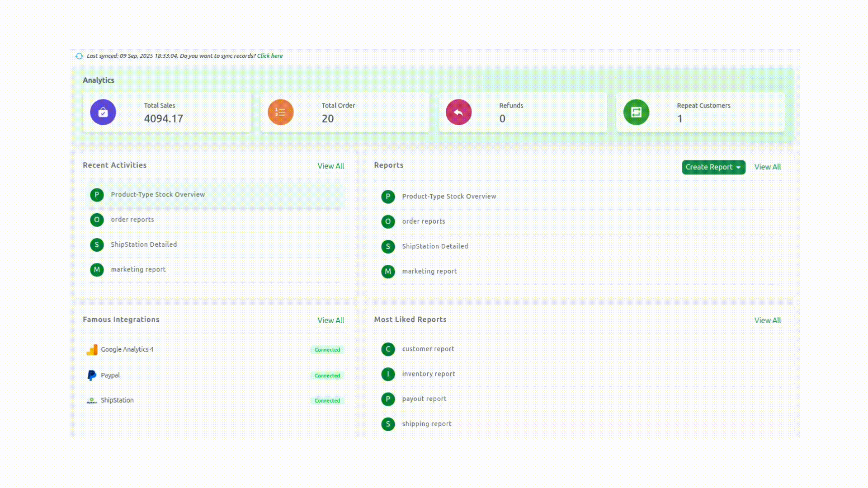Open the Create Report dropdown
This screenshot has width=868, height=488.
point(713,167)
